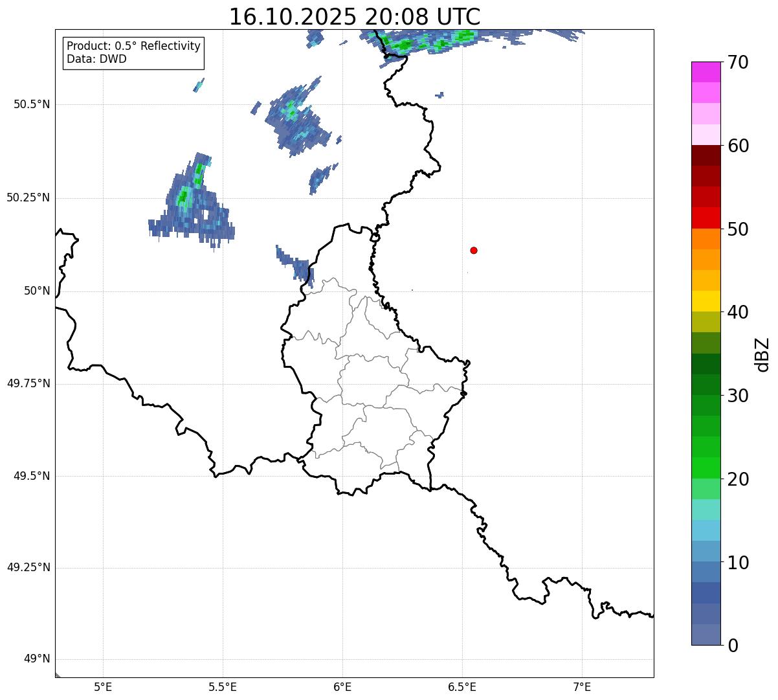Click the colorbar tick label 10
Image resolution: width=778 pixels, height=700 pixels.
point(738,562)
